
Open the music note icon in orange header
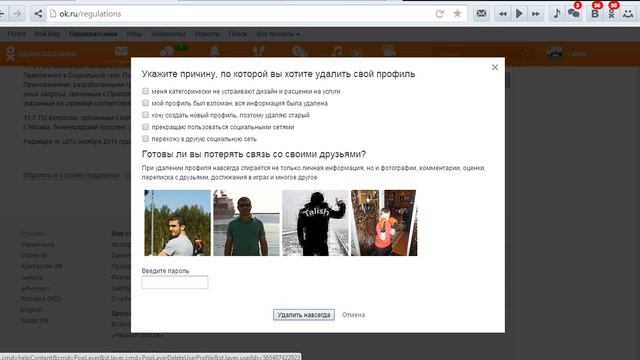point(336,51)
